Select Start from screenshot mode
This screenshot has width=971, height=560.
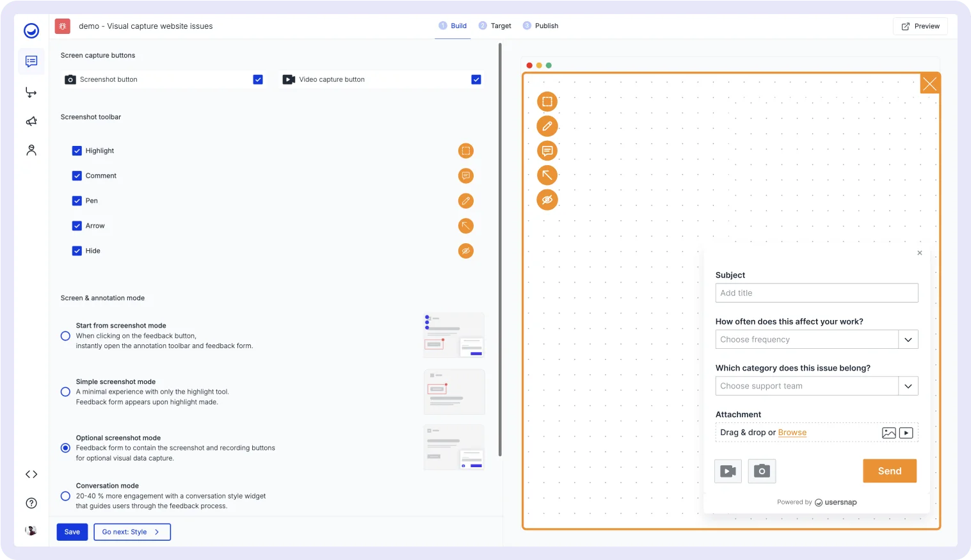click(x=65, y=336)
